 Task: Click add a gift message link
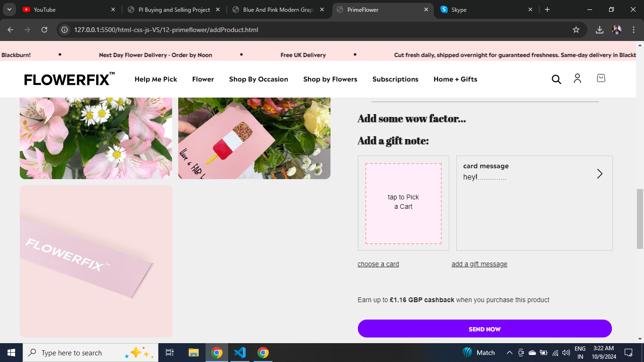click(x=479, y=264)
